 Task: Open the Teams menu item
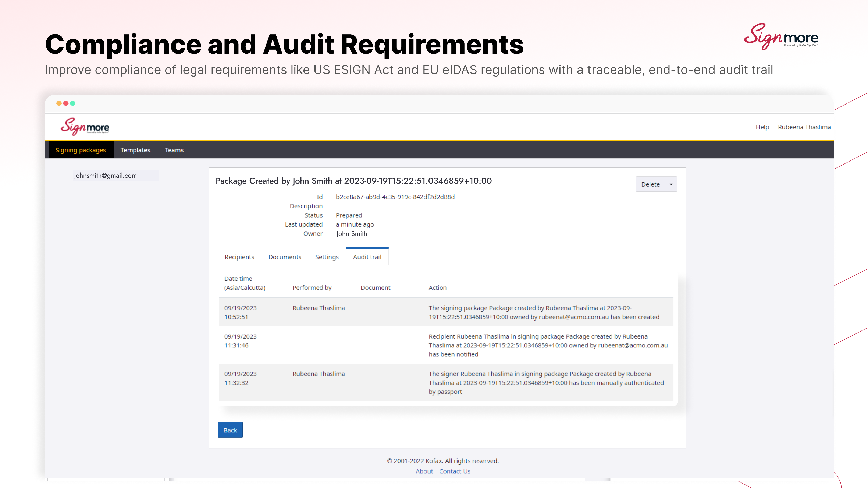(x=174, y=150)
